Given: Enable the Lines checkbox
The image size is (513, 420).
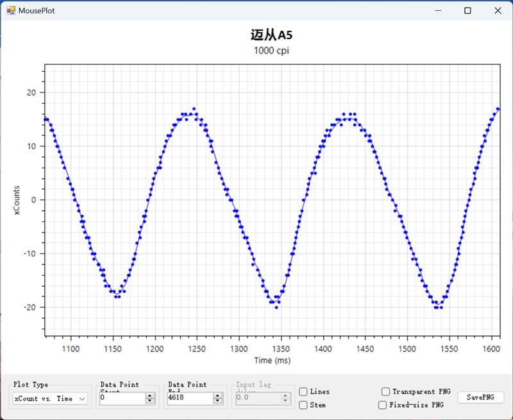Looking at the screenshot, I should (303, 392).
